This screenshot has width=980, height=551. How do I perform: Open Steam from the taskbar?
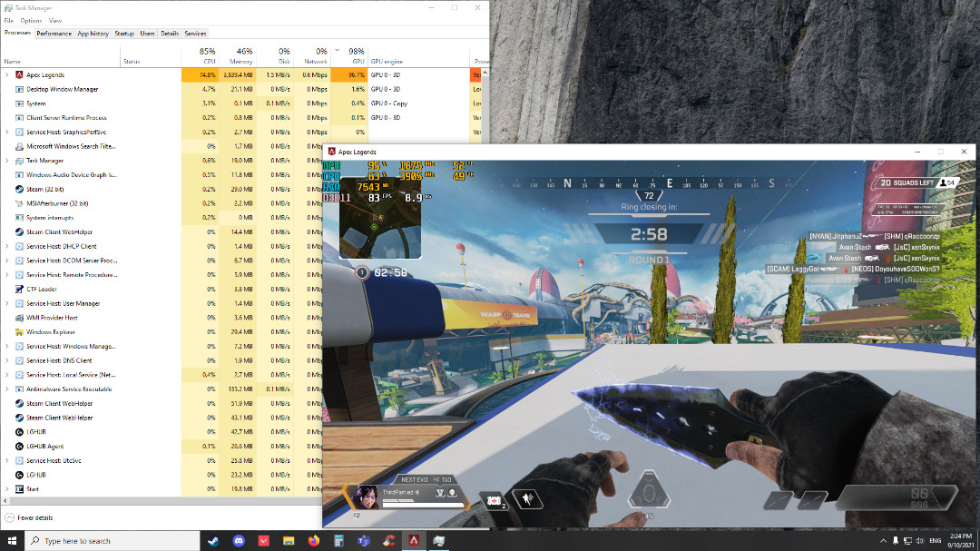pos(215,541)
